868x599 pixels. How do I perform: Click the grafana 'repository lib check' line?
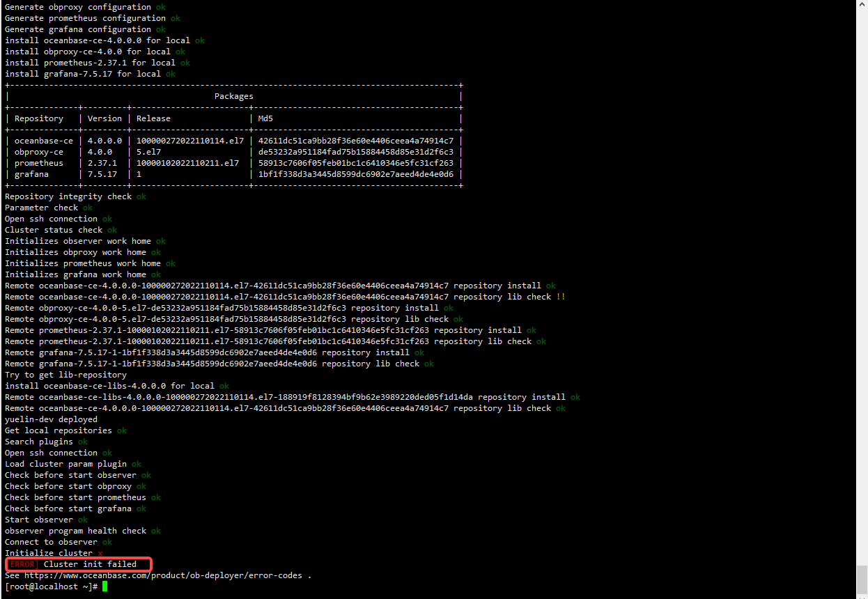click(x=219, y=364)
